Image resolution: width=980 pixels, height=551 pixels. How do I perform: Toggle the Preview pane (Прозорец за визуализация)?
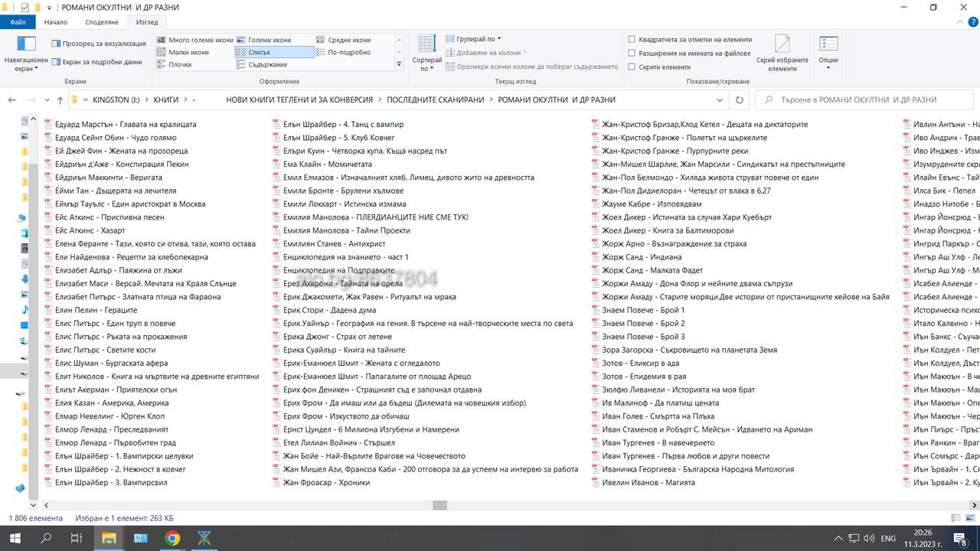coord(98,44)
